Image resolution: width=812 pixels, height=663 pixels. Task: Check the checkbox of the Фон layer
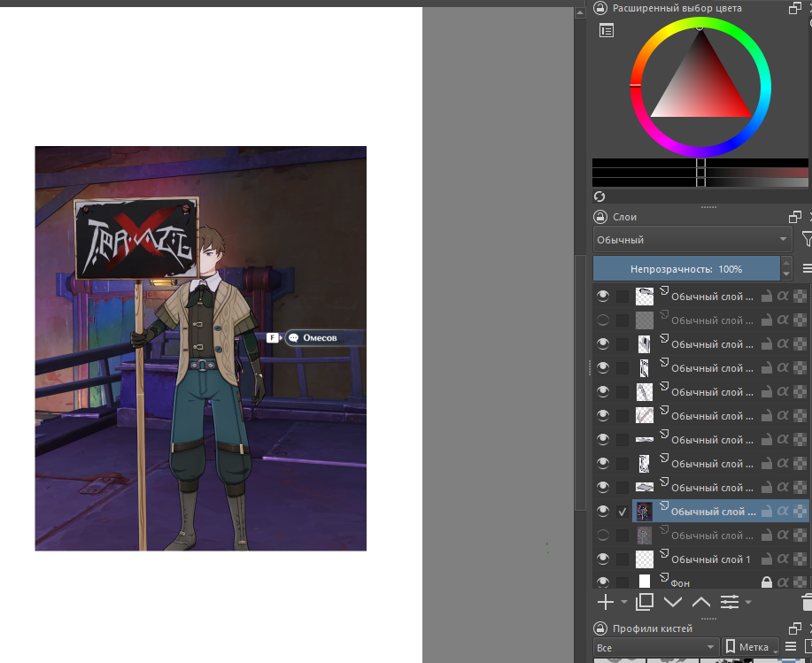point(623,582)
